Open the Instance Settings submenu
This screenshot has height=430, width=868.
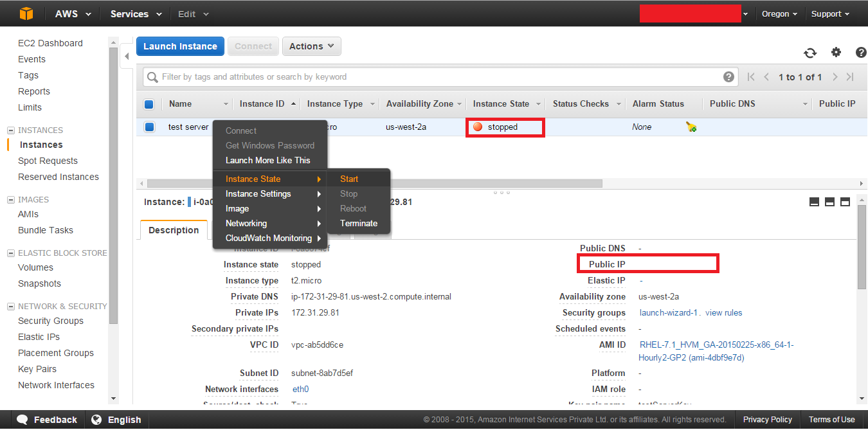click(270, 193)
